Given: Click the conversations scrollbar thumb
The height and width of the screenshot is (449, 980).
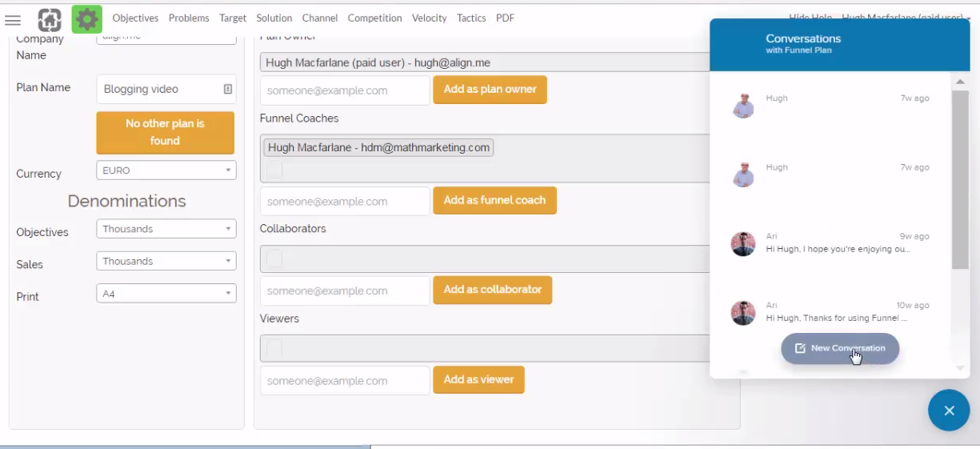Looking at the screenshot, I should click(960, 179).
